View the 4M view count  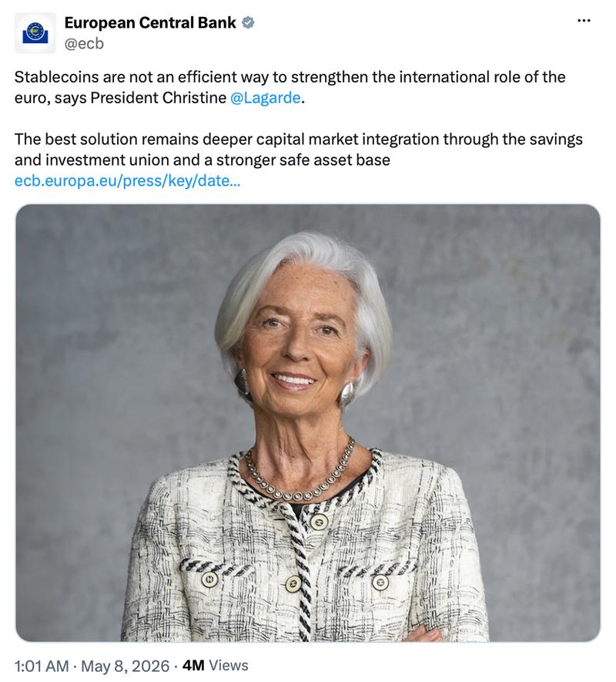tap(193, 666)
